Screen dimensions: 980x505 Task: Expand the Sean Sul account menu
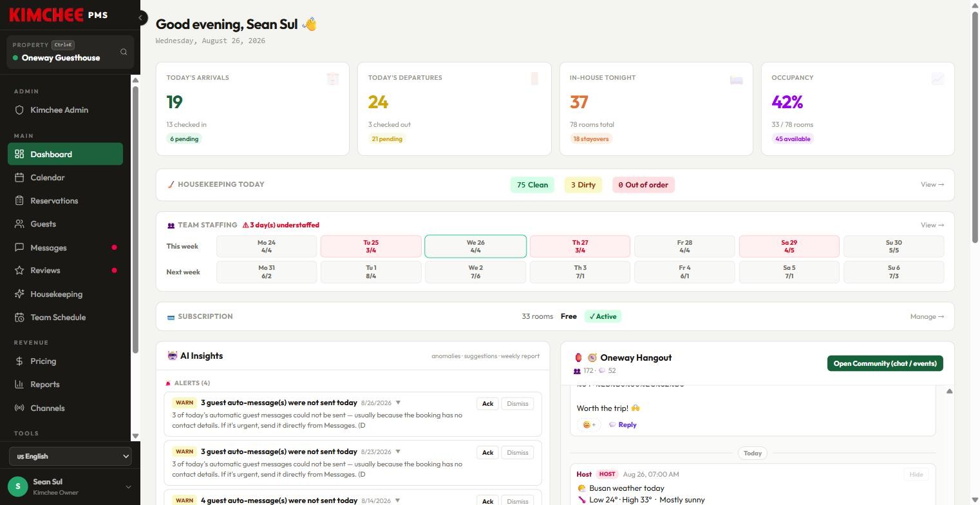click(x=128, y=487)
